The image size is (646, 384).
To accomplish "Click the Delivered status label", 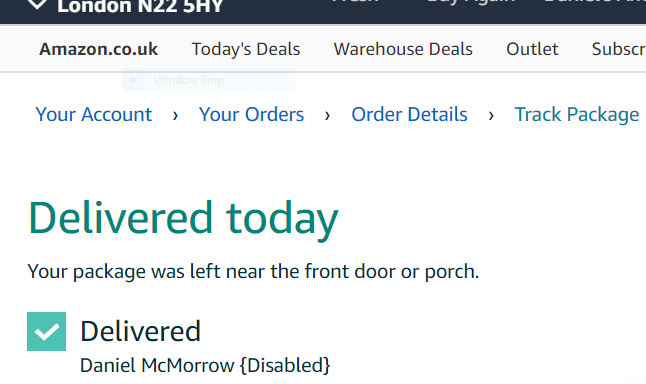I will [140, 331].
